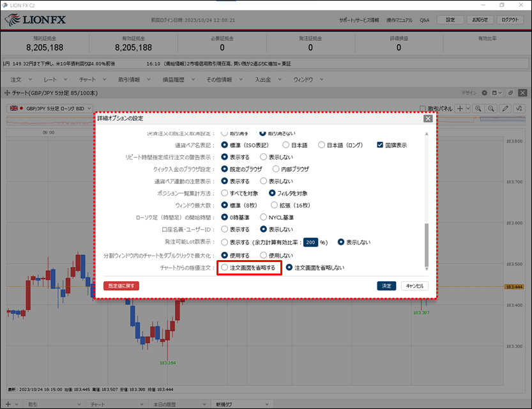The width and height of the screenshot is (532, 409).
Task: Click the chart design gear icon
Action: pyautogui.click(x=485, y=93)
